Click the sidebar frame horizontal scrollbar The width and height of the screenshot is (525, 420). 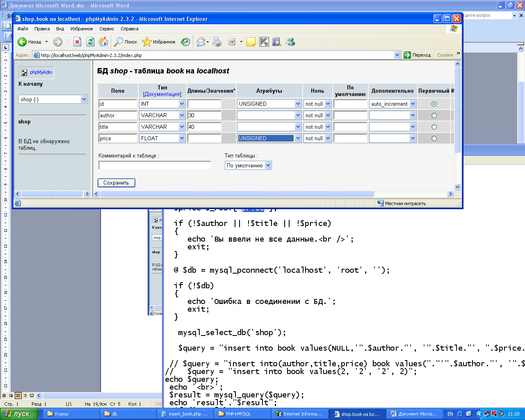[x=52, y=194]
